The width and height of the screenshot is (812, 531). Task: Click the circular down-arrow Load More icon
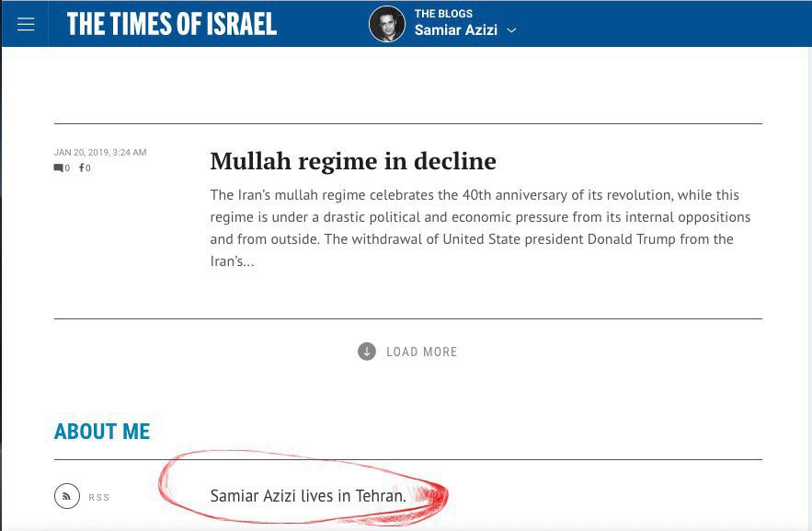tap(367, 352)
